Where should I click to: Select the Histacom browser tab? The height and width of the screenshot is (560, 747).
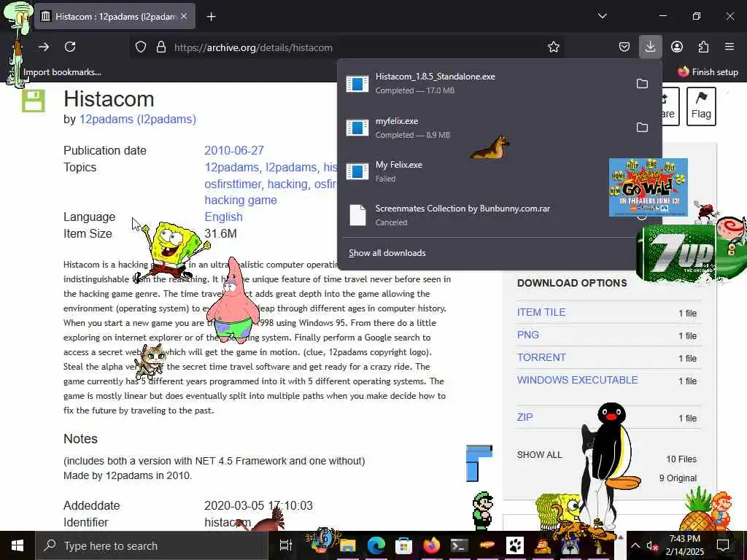click(x=115, y=17)
